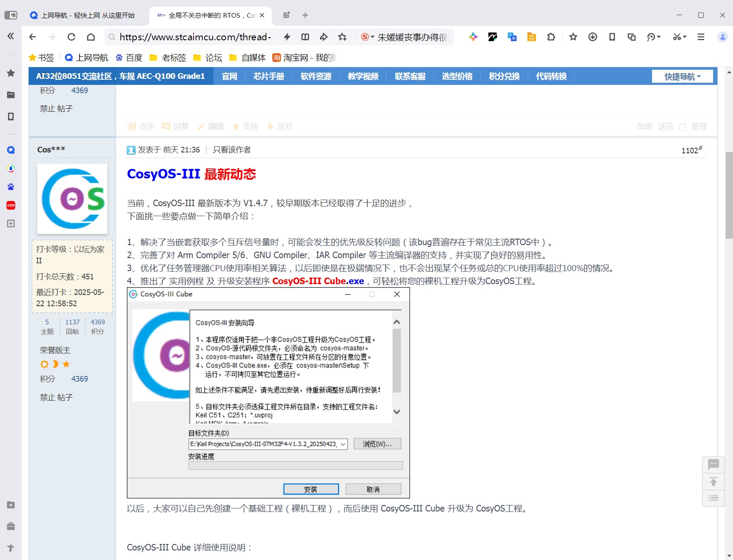Open the 教学视频 nav menu item
This screenshot has width=733, height=560.
[x=363, y=76]
